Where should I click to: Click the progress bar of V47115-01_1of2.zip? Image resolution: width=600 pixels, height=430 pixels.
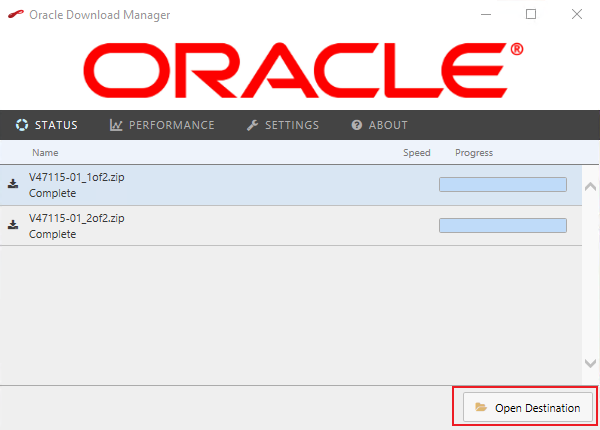tap(503, 184)
